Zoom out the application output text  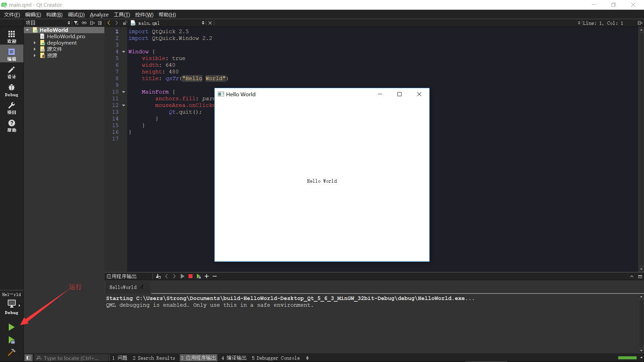(x=215, y=276)
